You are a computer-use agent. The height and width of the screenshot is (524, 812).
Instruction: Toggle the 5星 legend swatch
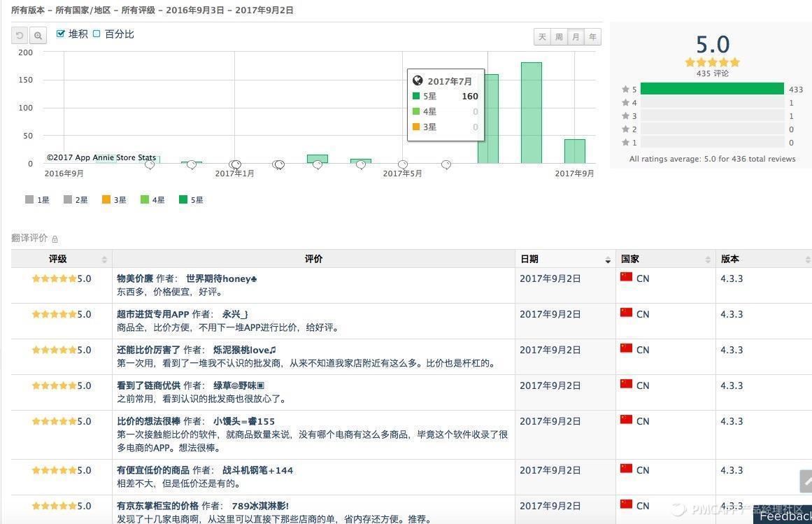tap(183, 199)
